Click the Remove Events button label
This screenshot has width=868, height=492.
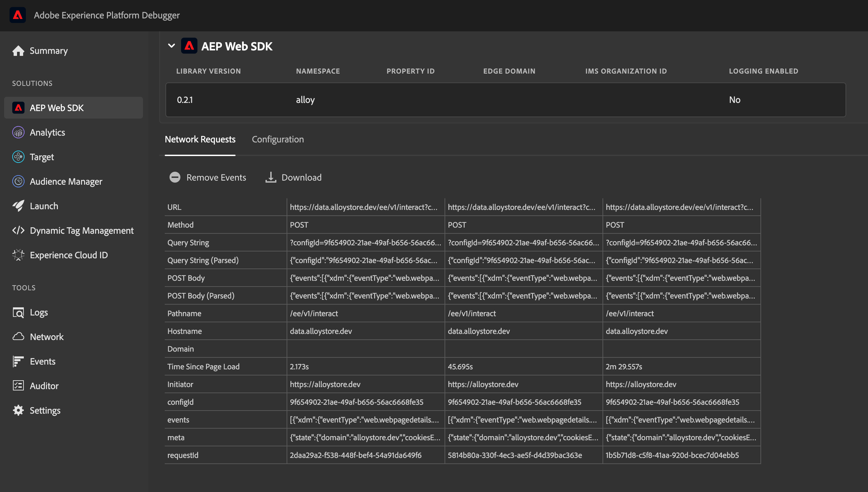pos(216,178)
